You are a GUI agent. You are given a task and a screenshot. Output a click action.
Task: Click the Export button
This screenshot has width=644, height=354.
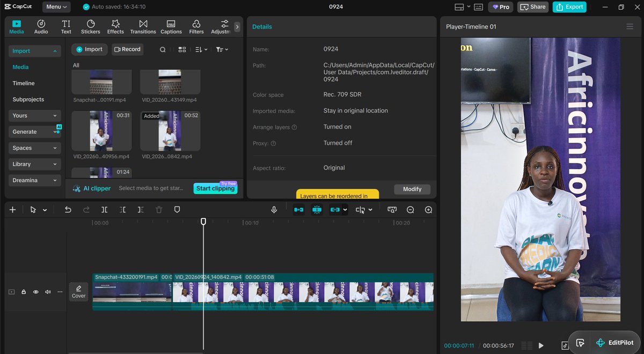point(569,7)
